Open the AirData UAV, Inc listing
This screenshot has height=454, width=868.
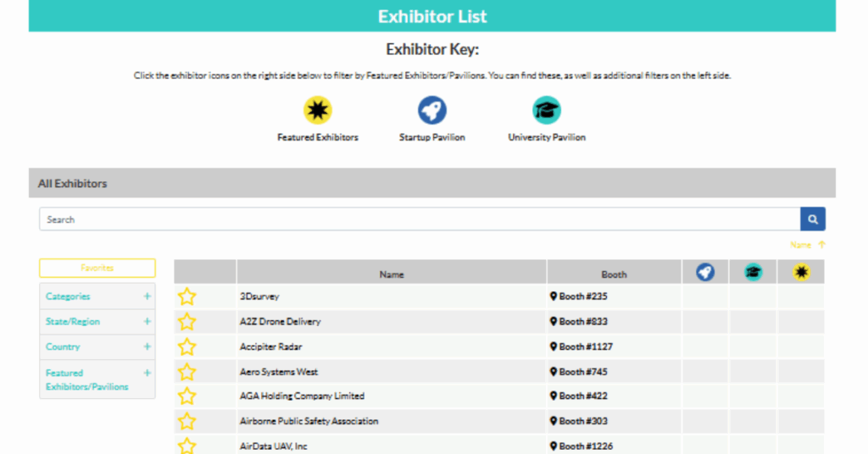[273, 446]
